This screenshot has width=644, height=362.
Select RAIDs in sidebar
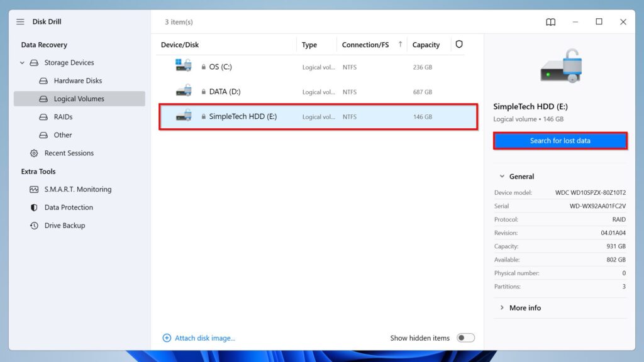63,117
